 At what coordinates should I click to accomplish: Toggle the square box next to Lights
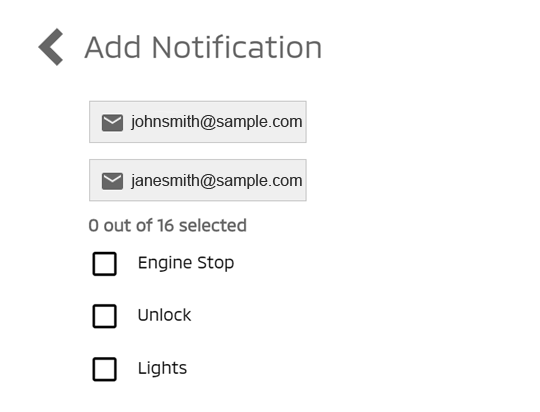[104, 369]
